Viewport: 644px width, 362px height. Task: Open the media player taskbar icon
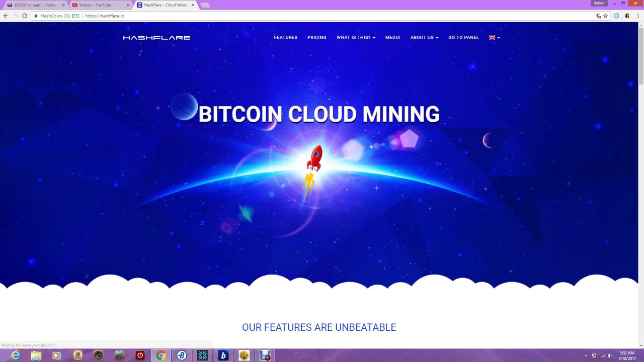pos(56,355)
